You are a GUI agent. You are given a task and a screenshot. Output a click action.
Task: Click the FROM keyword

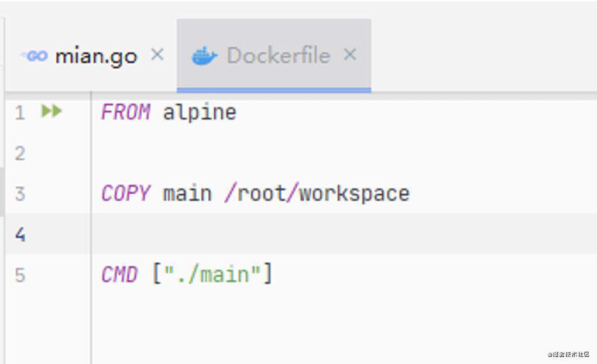click(126, 112)
